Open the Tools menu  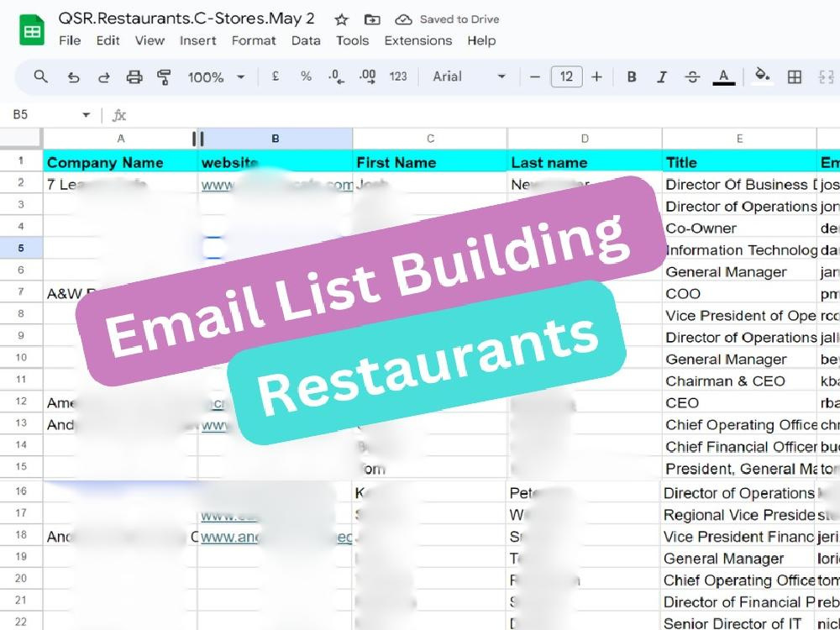(x=352, y=40)
